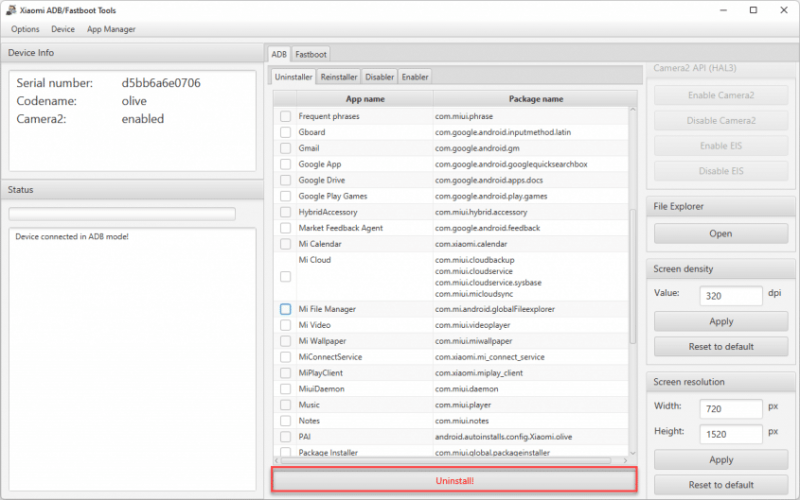800x500 pixels.
Task: Click the Package name column header
Action: 536,99
